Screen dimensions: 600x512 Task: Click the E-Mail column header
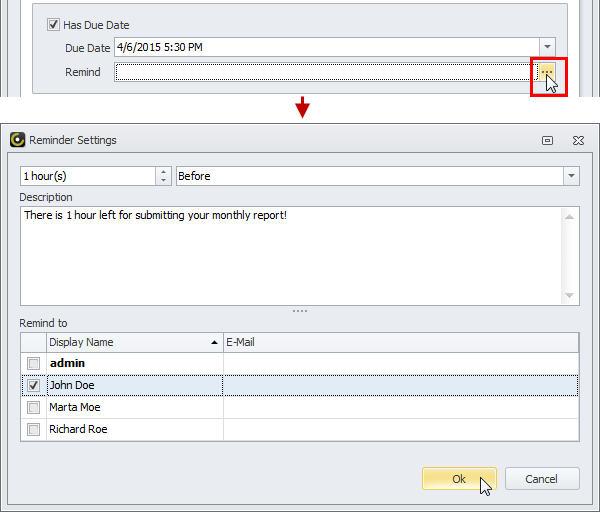[x=401, y=342]
